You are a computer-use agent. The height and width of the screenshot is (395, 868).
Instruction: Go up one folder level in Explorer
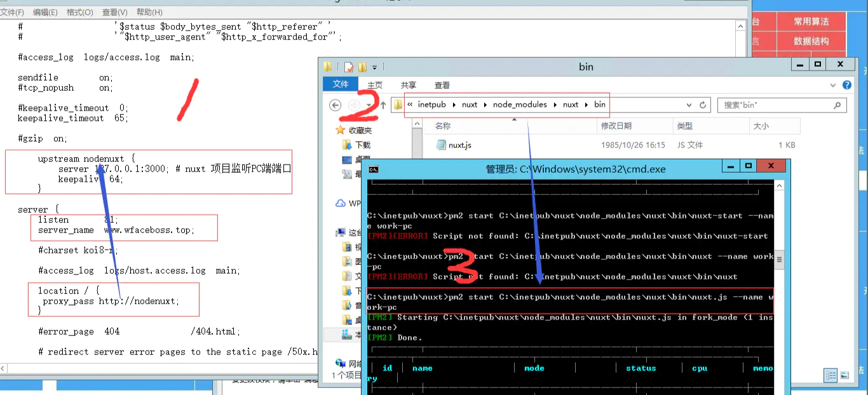[383, 105]
